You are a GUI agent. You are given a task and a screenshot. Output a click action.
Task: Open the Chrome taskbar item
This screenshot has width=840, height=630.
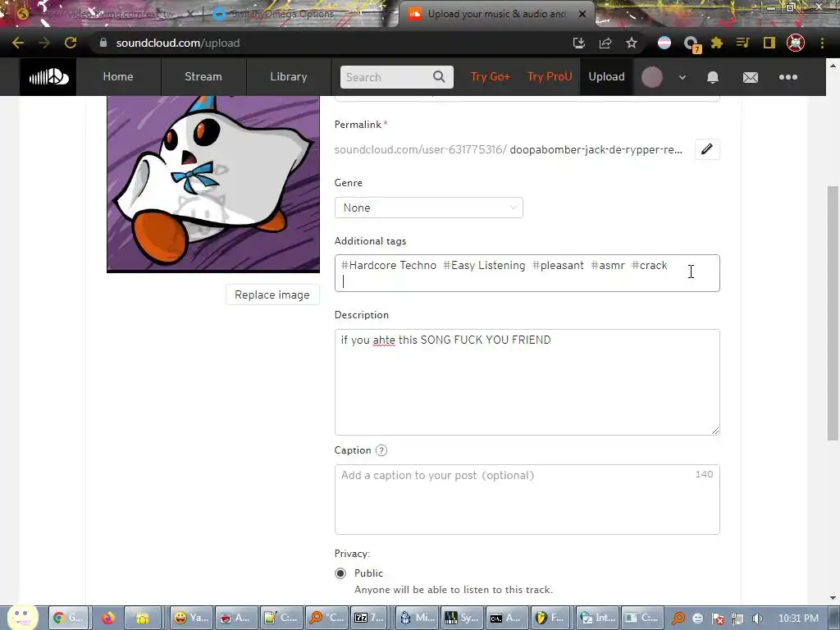pos(69,618)
